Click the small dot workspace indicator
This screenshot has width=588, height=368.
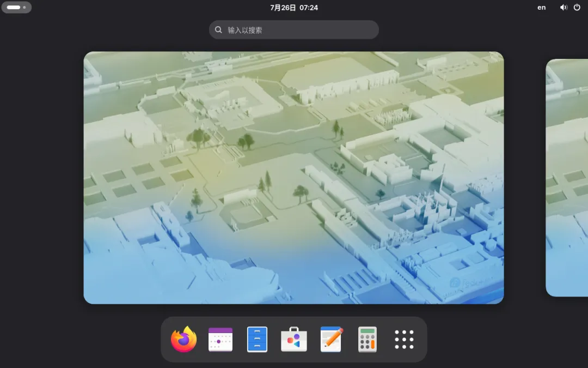click(24, 7)
